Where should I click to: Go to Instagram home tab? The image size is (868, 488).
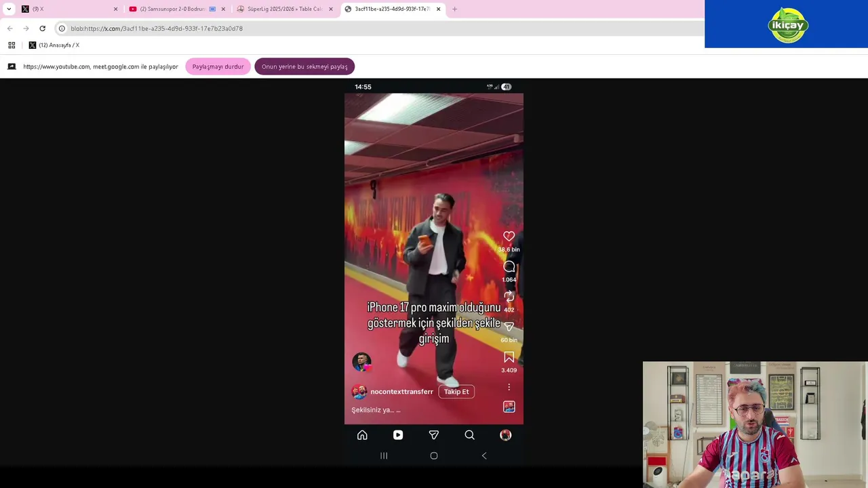pos(362,435)
